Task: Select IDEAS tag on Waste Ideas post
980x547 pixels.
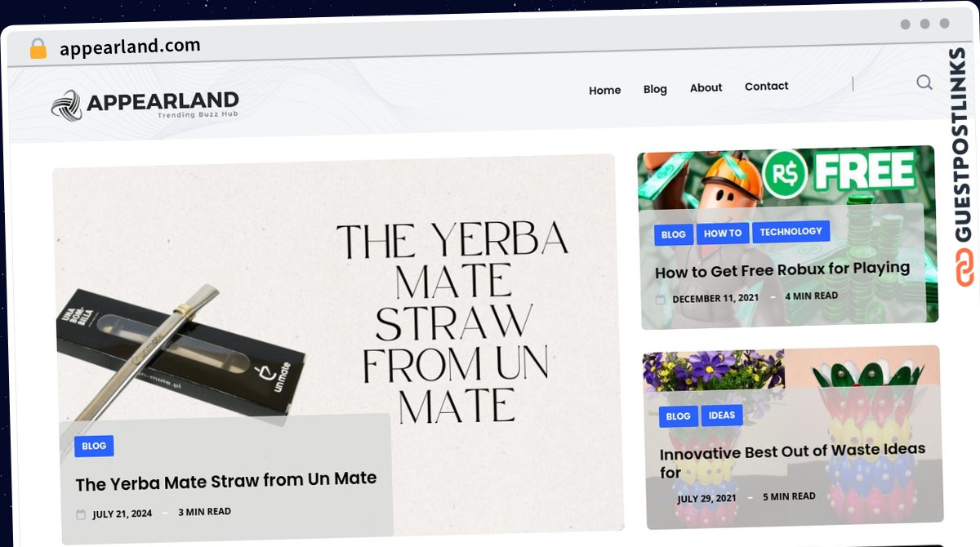Action: click(721, 415)
